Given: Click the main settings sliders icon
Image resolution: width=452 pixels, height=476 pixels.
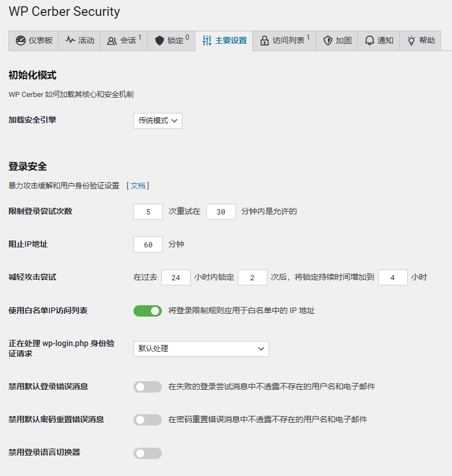Looking at the screenshot, I should coord(207,40).
